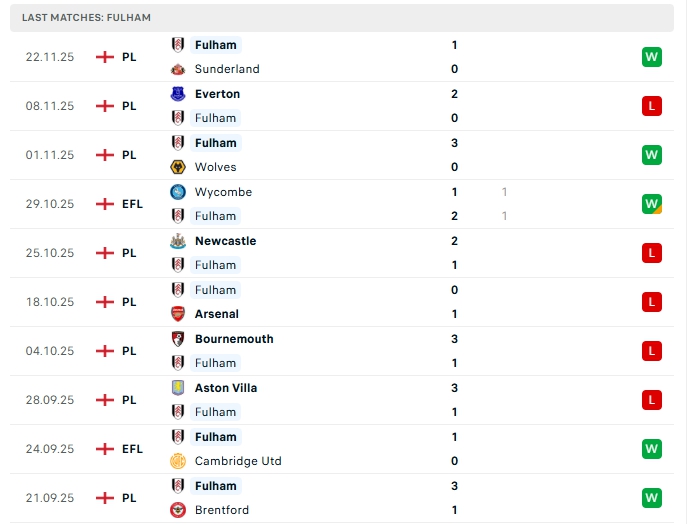Click the Newcastle club crest icon

pyautogui.click(x=178, y=241)
